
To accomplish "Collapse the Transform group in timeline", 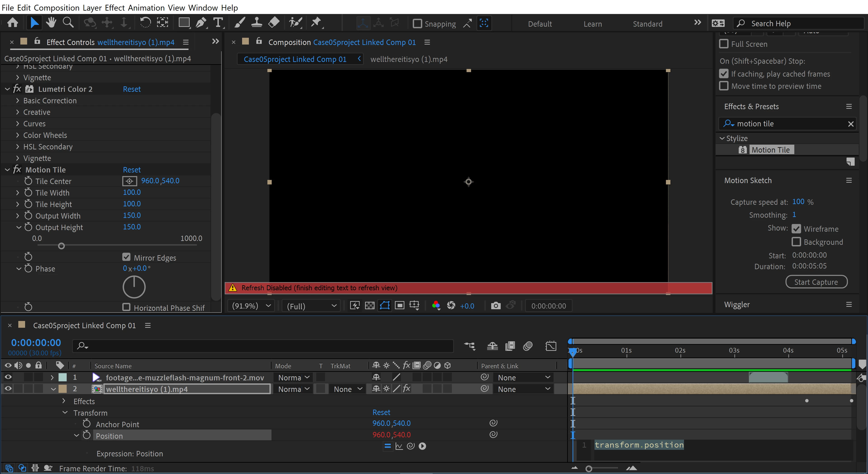I will coord(65,413).
